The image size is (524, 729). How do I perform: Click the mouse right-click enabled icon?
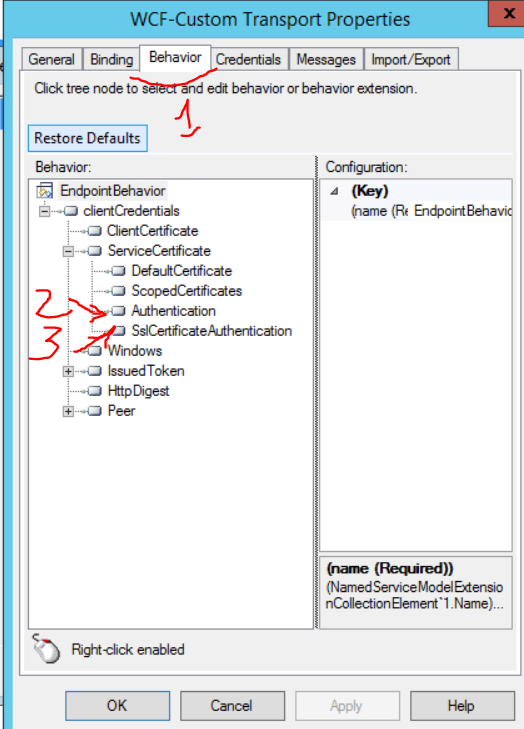tap(46, 648)
